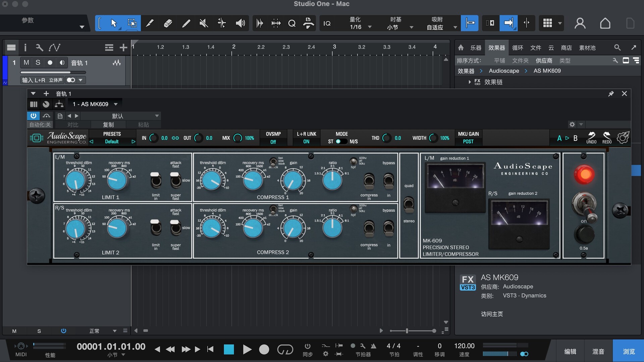Click the track 1 volume fader
Image resolution: width=644 pixels, height=362 pixels.
coord(53,72)
